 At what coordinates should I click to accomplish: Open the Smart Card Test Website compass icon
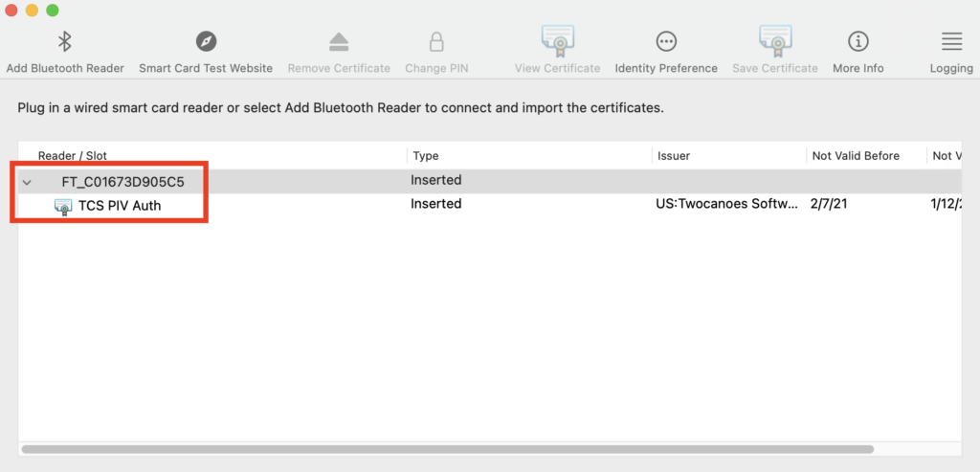click(x=206, y=42)
